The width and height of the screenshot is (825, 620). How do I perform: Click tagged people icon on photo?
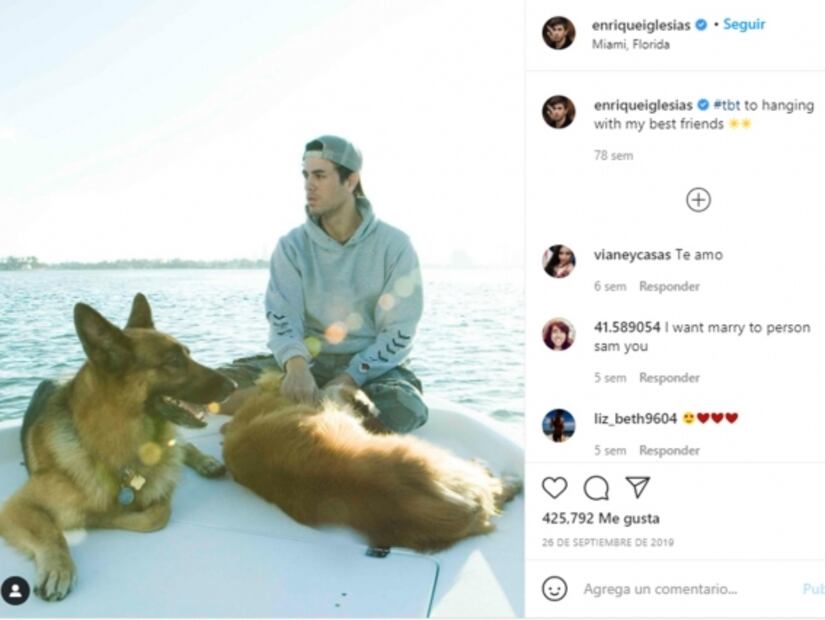coord(15,590)
